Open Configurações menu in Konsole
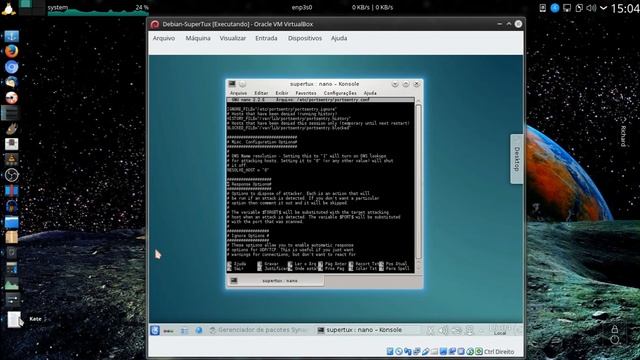This screenshot has height=360, width=640. [x=340, y=93]
